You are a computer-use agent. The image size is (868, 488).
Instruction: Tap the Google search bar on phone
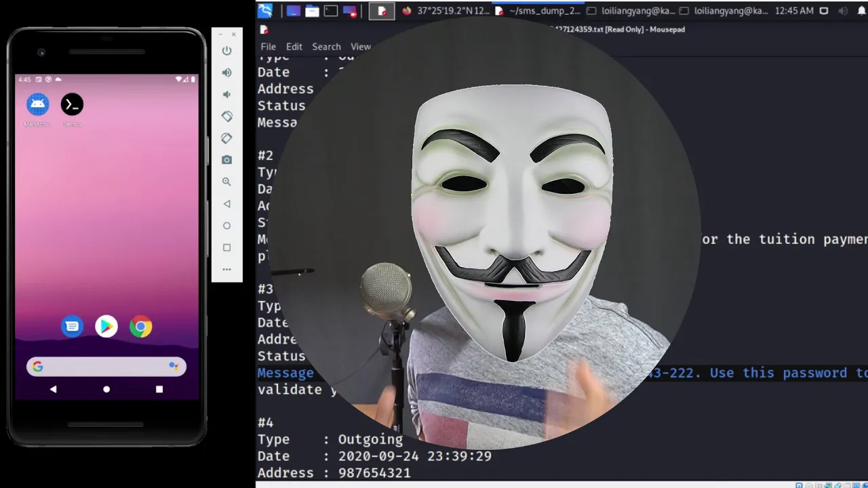point(106,367)
